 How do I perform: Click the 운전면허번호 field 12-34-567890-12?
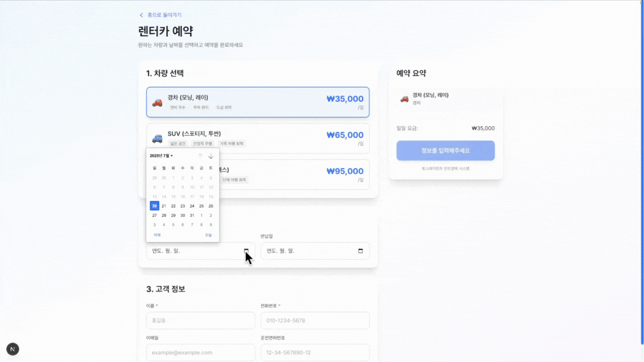(315, 353)
